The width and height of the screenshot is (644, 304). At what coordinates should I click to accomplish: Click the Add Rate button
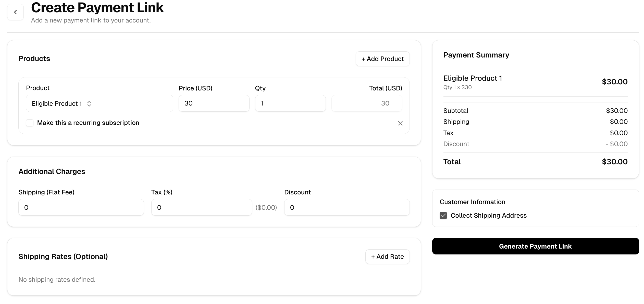387,257
